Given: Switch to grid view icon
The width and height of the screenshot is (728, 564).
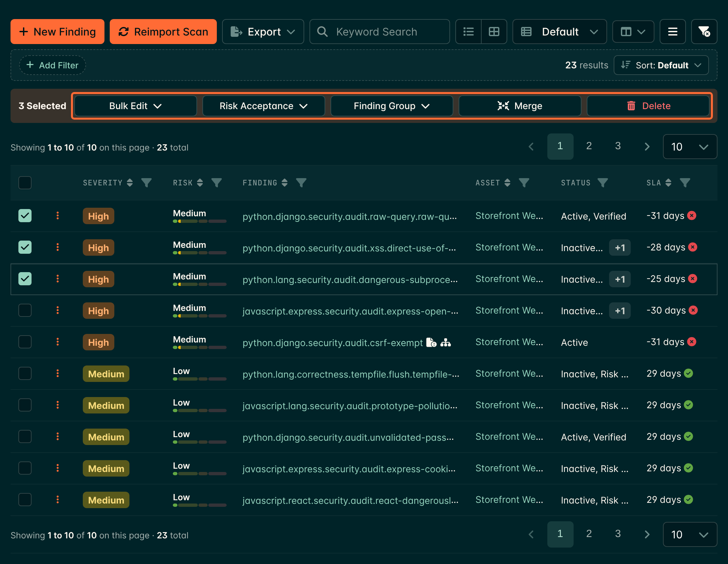Looking at the screenshot, I should click(x=494, y=32).
